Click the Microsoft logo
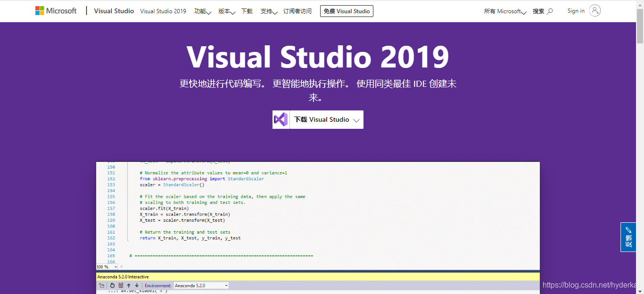This screenshot has height=294, width=644. (56, 11)
